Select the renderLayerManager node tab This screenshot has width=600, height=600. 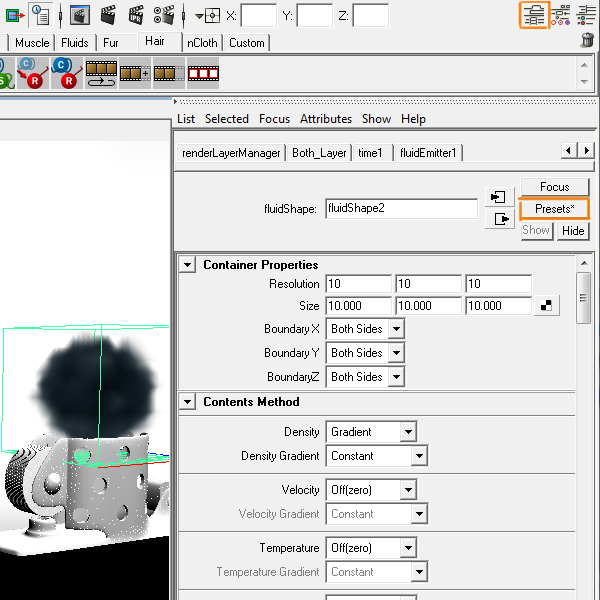click(231, 153)
